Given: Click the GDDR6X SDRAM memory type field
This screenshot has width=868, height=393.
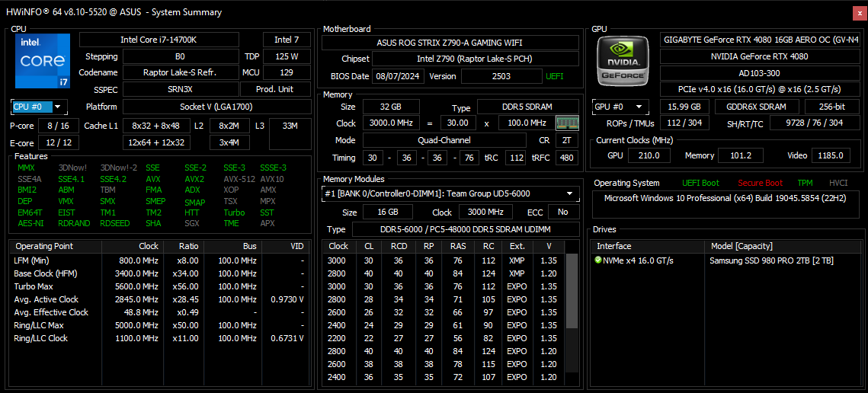Looking at the screenshot, I should pos(757,107).
